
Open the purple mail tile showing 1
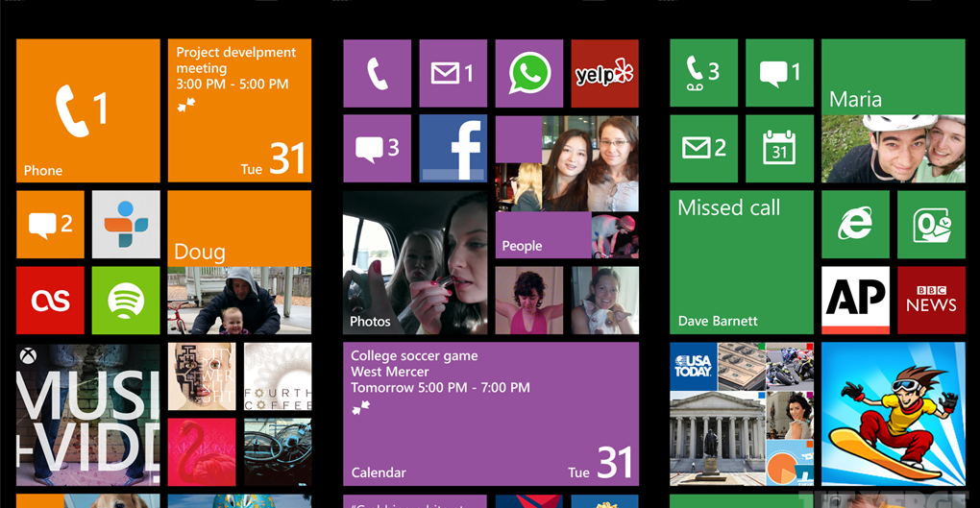click(x=453, y=74)
